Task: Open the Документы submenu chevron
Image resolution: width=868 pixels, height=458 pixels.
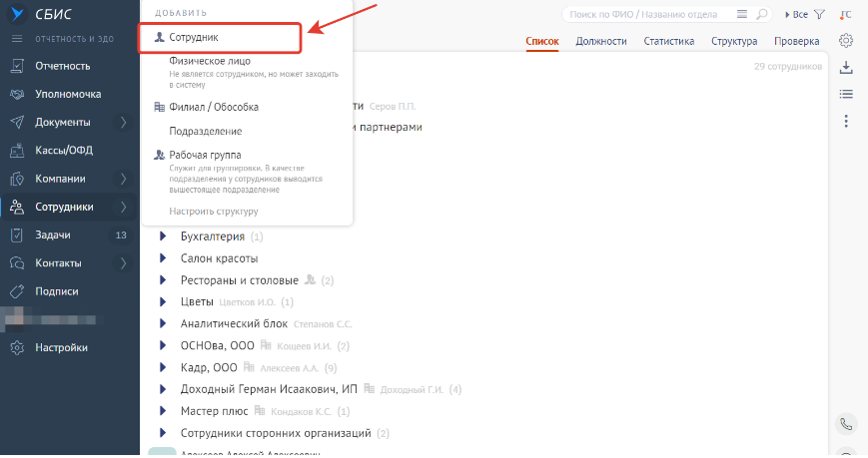Action: pyautogui.click(x=124, y=123)
